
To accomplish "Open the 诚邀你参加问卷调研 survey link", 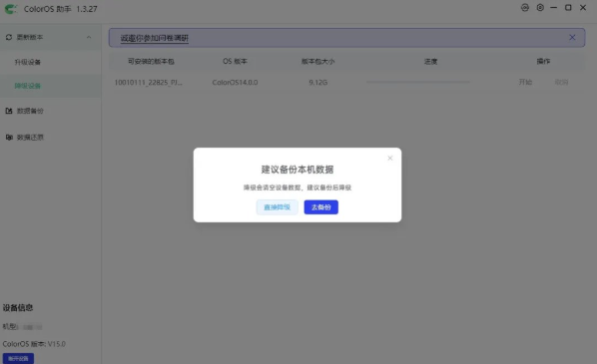I will 154,38.
